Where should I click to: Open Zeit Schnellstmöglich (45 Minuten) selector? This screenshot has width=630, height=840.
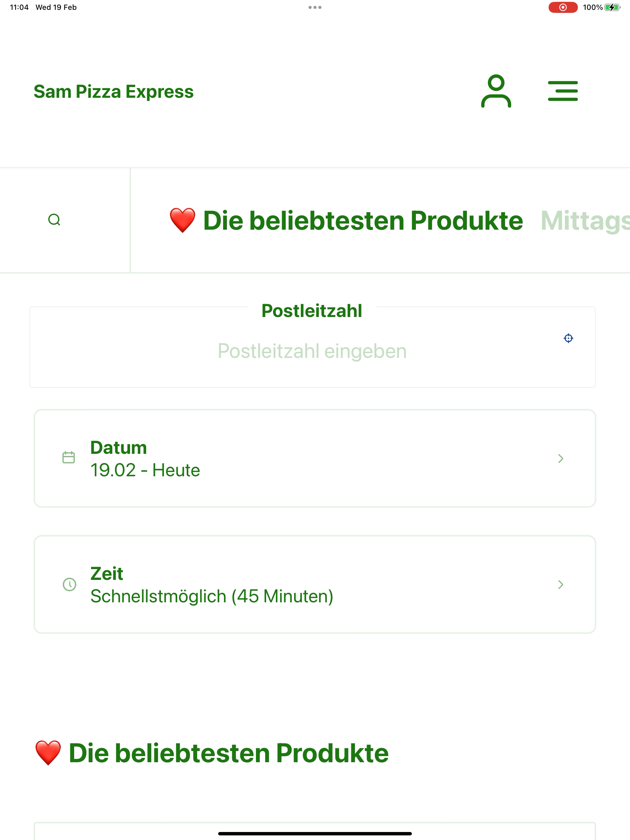(315, 584)
